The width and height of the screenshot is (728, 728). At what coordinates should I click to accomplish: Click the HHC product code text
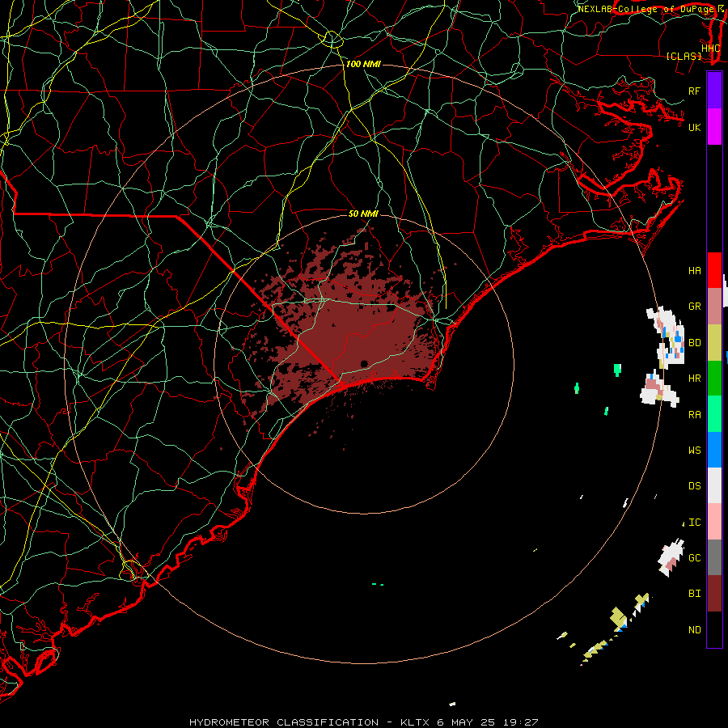tap(710, 49)
